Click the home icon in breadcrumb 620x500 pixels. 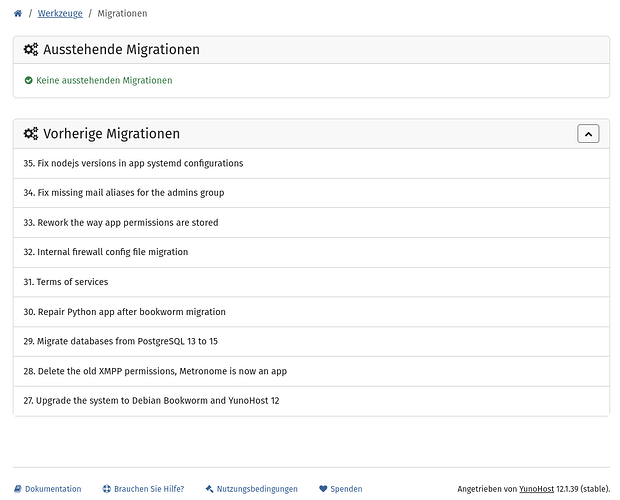click(x=18, y=14)
